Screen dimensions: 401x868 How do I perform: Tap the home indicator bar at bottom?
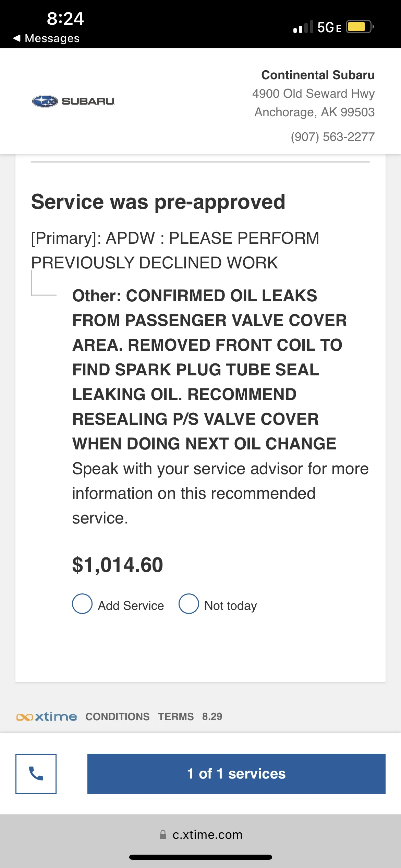coord(200,857)
